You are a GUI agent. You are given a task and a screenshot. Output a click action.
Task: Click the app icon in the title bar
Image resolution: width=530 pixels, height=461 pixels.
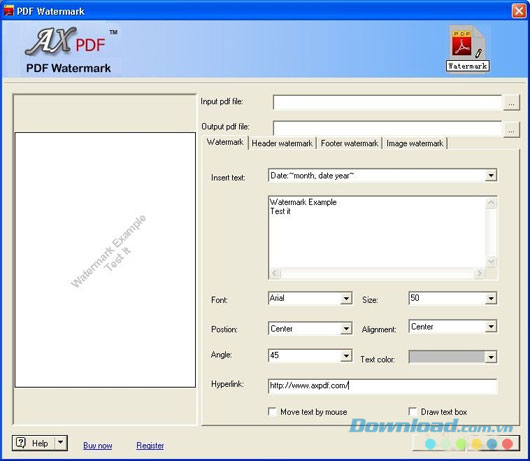point(9,10)
